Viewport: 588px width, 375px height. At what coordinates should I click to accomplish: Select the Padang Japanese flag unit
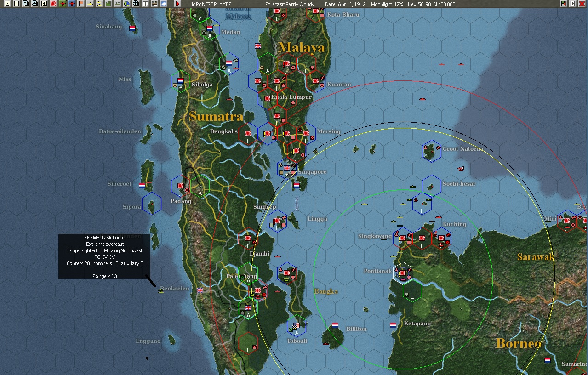tap(180, 186)
